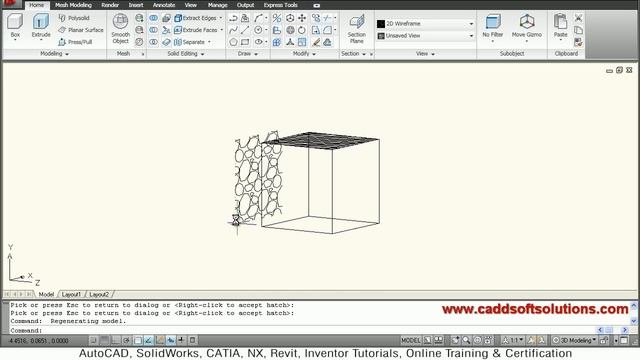Viewport: 640px width, 360px height.
Task: Click the Section Plane tool
Action: tap(356, 29)
